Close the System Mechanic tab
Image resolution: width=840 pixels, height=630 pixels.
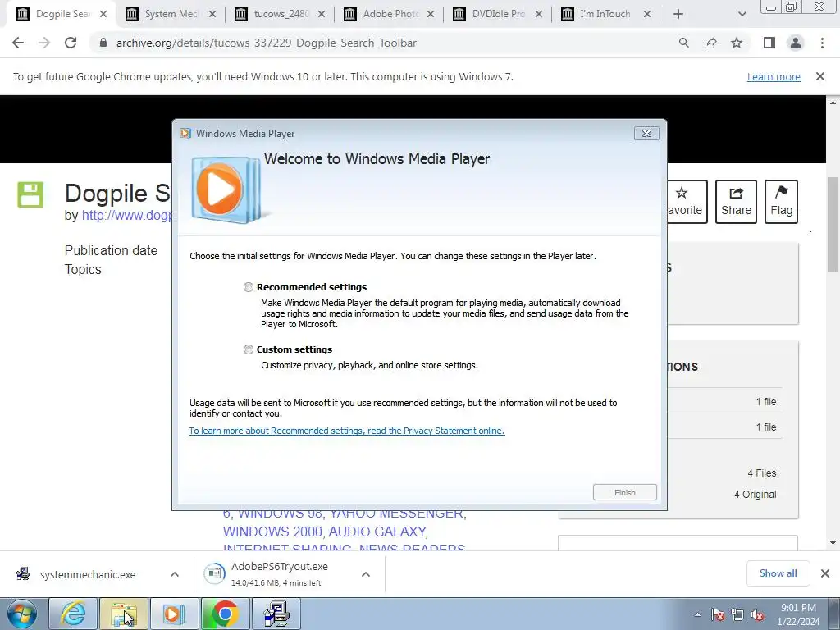212,15
